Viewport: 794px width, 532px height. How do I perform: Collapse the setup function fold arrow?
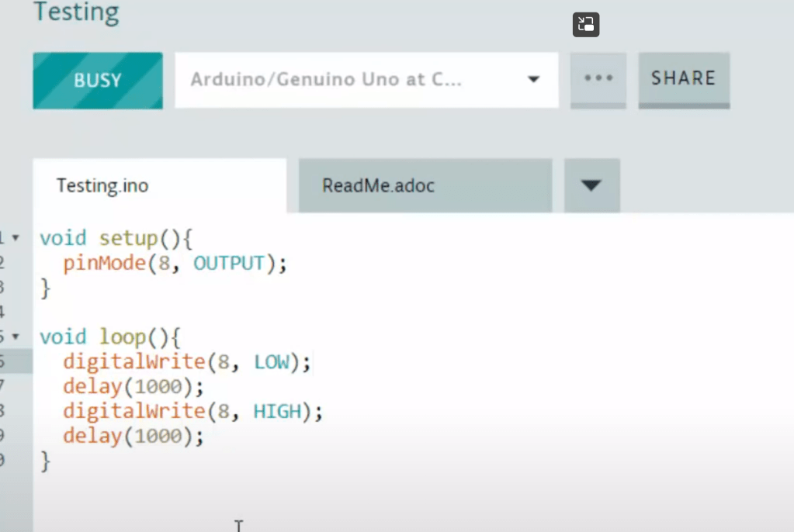point(16,238)
